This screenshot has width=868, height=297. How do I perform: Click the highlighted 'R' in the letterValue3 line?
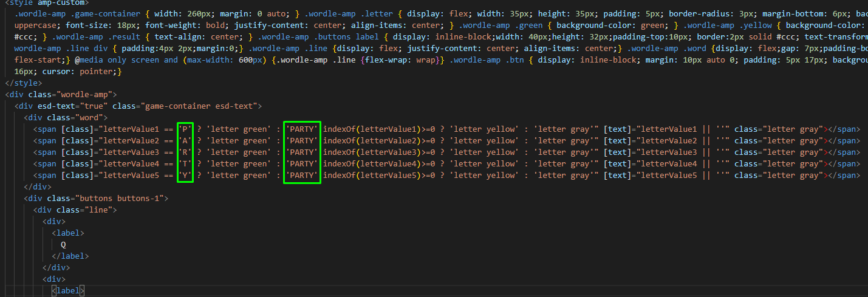[x=185, y=152]
